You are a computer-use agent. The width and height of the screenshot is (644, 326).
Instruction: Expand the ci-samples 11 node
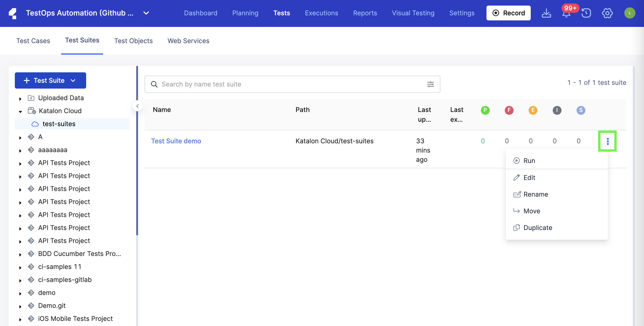tap(20, 268)
